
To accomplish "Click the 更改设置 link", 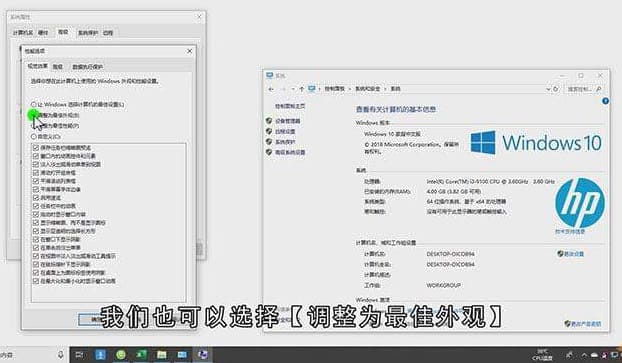I will 574,254.
